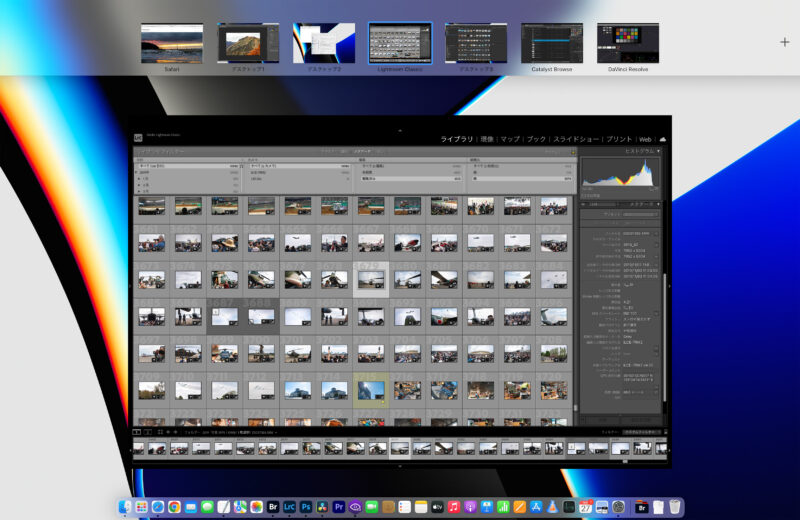The image size is (800, 520).
Task: Click the cloud sync icon beside Web
Action: [663, 139]
